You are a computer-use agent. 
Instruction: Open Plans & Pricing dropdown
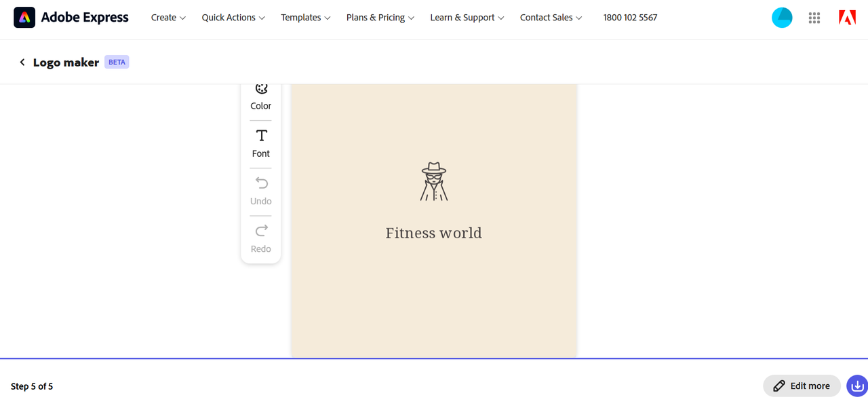(380, 18)
